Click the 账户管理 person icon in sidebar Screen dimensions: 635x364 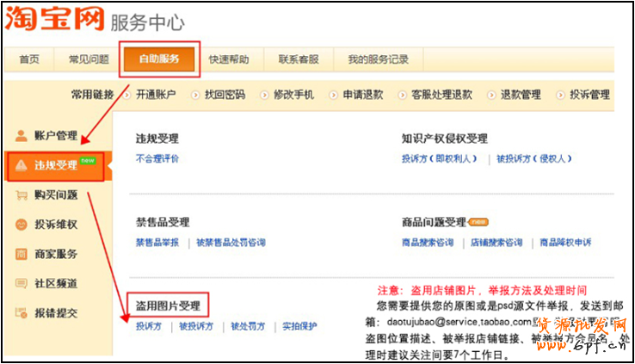tap(22, 135)
